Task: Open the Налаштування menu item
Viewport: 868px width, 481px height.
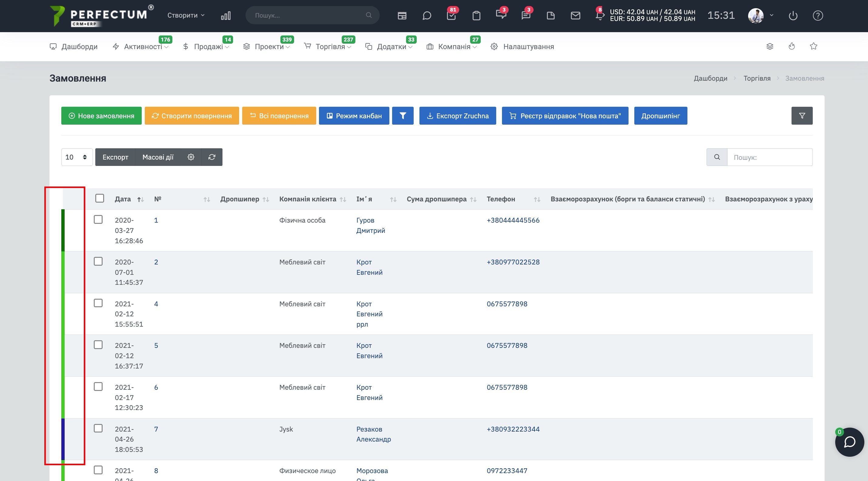Action: pos(522,46)
